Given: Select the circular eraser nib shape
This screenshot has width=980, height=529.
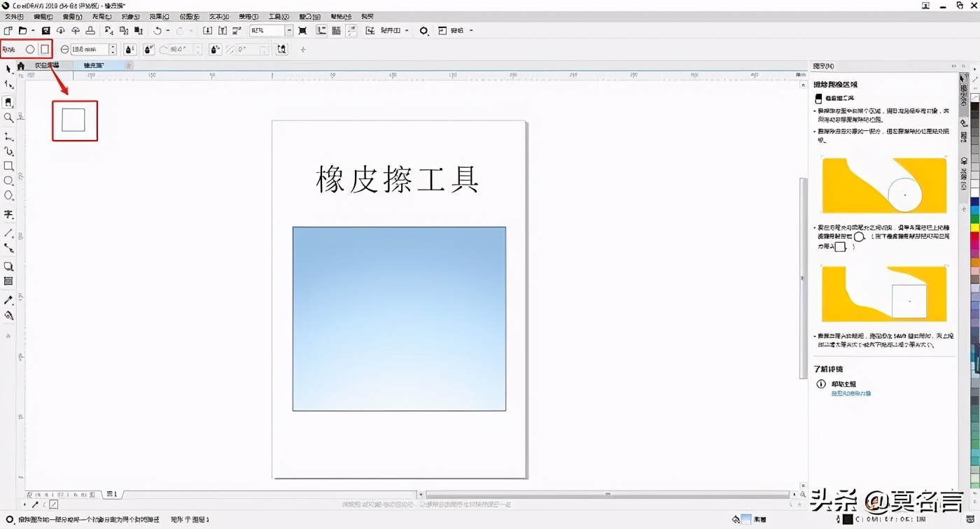Looking at the screenshot, I should click(x=31, y=49).
